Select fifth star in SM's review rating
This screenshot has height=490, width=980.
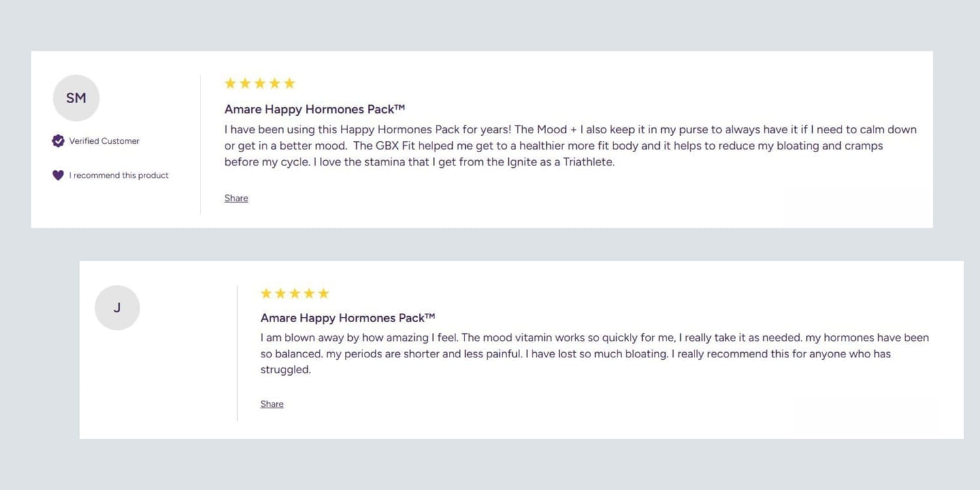point(289,83)
